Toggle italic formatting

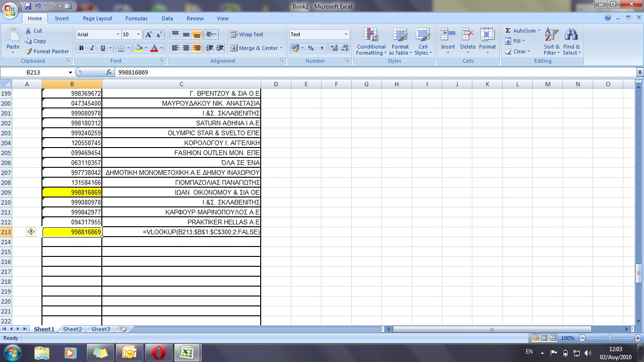point(92,48)
